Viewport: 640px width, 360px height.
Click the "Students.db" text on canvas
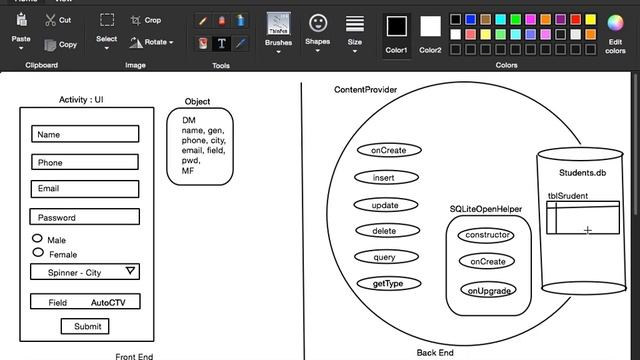click(582, 173)
